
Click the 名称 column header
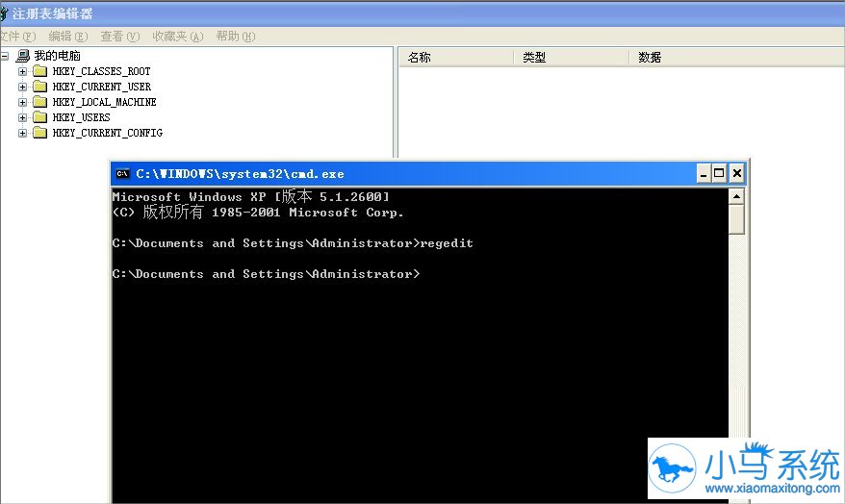456,57
